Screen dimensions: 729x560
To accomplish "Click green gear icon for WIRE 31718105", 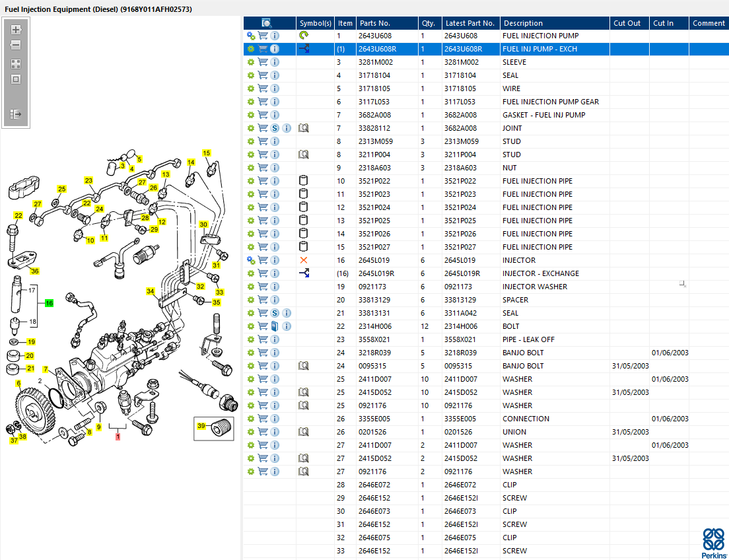I will 251,88.
